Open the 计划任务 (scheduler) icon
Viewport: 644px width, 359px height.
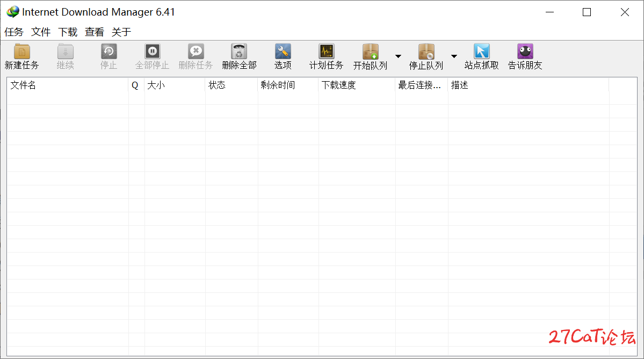[x=327, y=52]
